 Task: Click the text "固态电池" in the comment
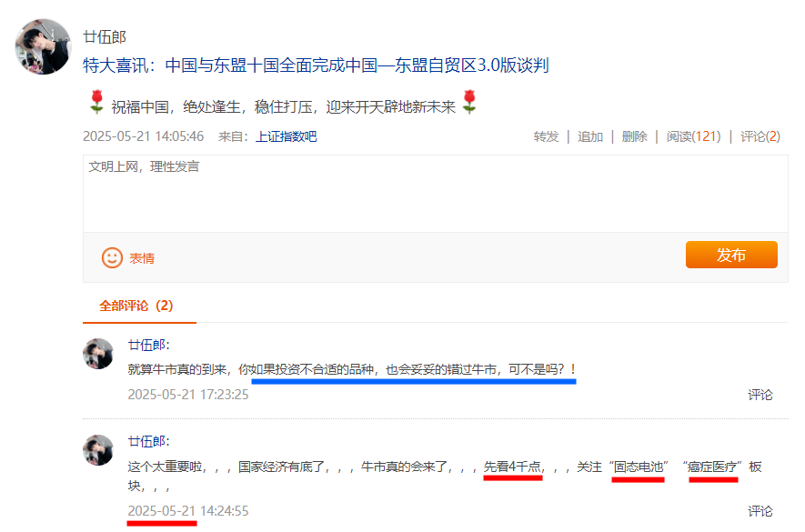[x=639, y=467]
